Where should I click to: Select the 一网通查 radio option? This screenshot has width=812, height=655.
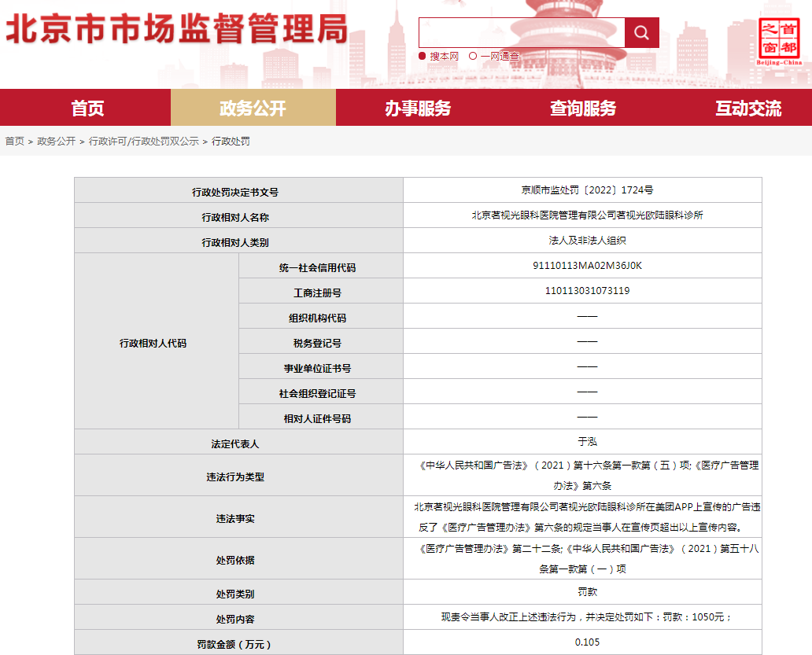click(x=493, y=56)
